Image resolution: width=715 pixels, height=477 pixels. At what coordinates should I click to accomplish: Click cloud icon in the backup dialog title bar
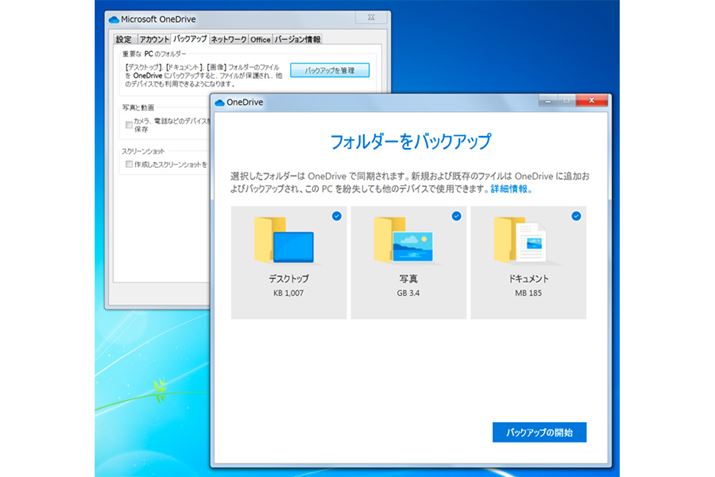220,102
